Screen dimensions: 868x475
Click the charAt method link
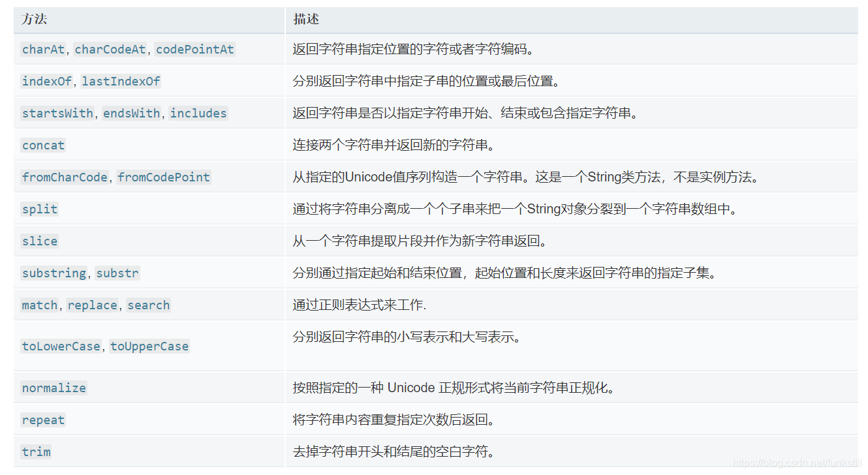[44, 50]
